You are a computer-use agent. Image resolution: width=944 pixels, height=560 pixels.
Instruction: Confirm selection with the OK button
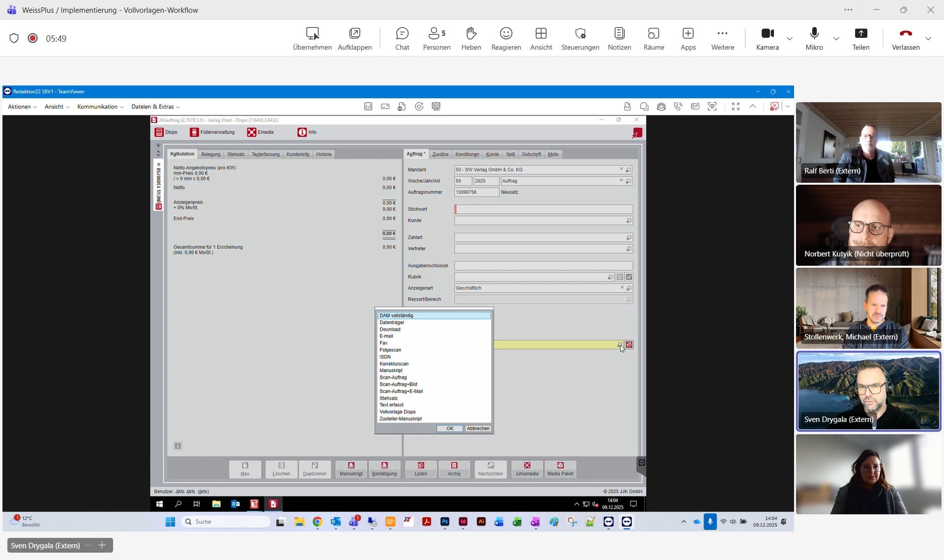click(449, 428)
